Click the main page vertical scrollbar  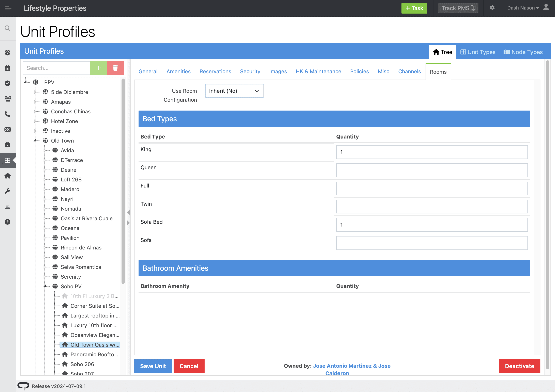pos(548,215)
